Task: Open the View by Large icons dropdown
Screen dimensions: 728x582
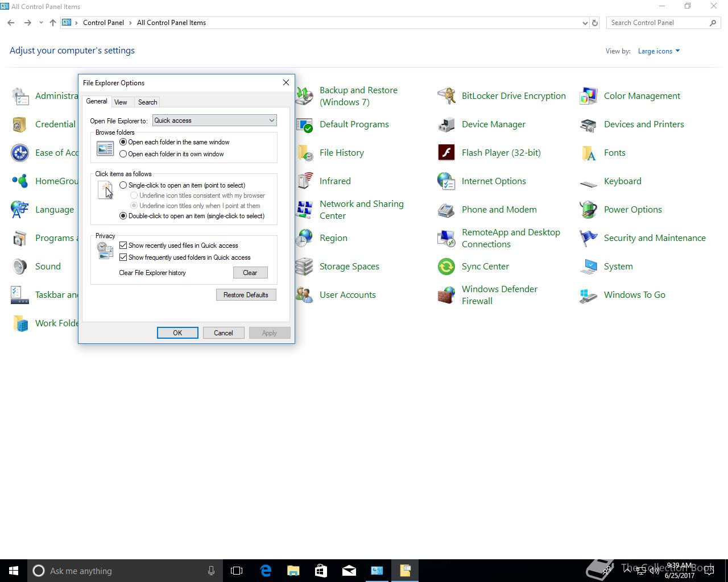Action: pyautogui.click(x=659, y=51)
